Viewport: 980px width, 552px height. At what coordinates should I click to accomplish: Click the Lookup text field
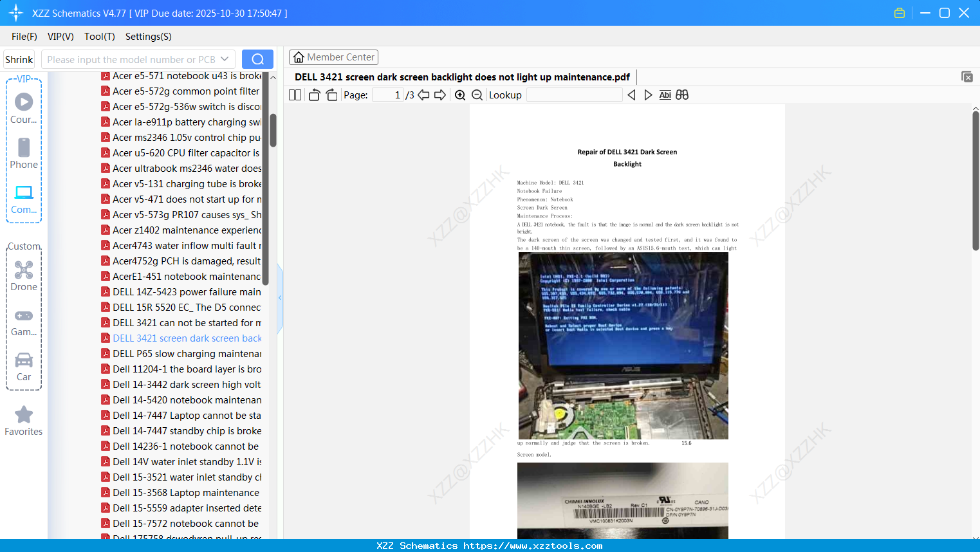point(575,95)
